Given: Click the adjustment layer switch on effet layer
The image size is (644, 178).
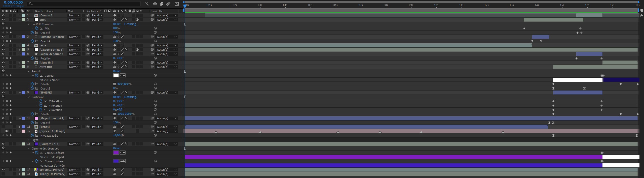Looking at the screenshot, I should (x=137, y=20).
